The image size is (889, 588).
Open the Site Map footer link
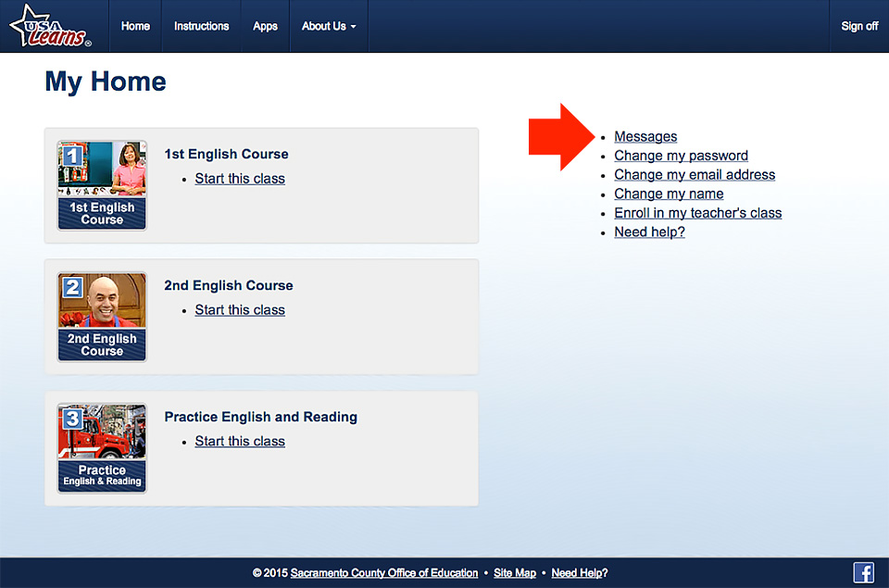[x=515, y=573]
